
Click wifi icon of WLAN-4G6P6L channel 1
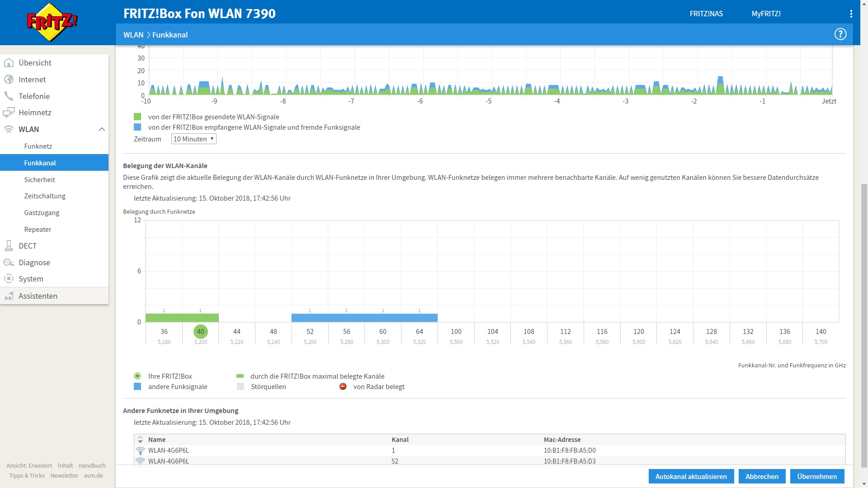tap(140, 450)
